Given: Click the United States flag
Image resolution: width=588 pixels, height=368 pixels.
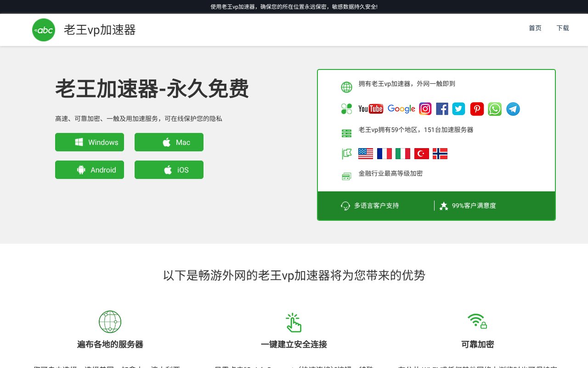Looking at the screenshot, I should (x=366, y=153).
